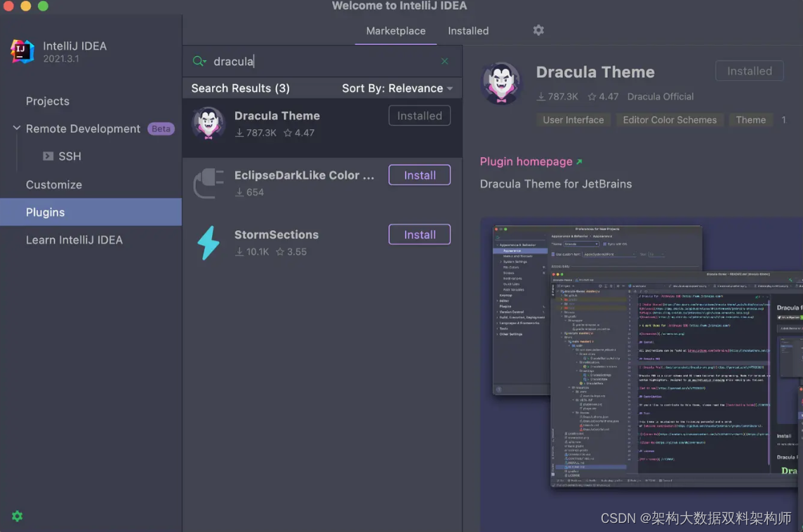Click the Dracula Theme for JetBrains description
Viewport: 803px width, 532px height.
click(x=556, y=185)
